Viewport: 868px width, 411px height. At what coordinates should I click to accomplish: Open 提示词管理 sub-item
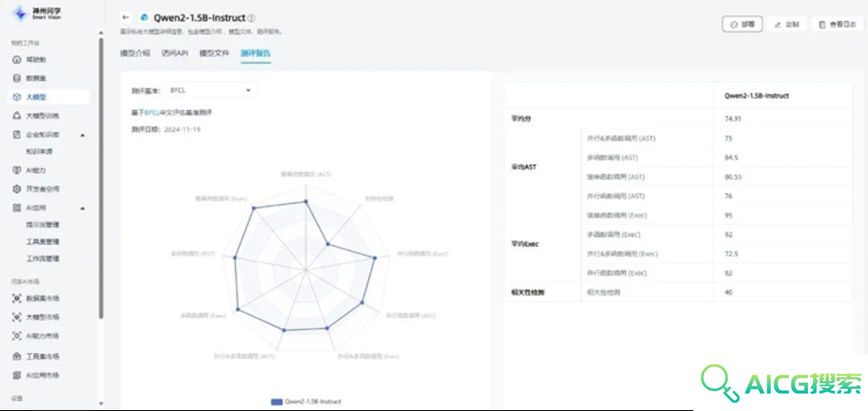tap(43, 225)
